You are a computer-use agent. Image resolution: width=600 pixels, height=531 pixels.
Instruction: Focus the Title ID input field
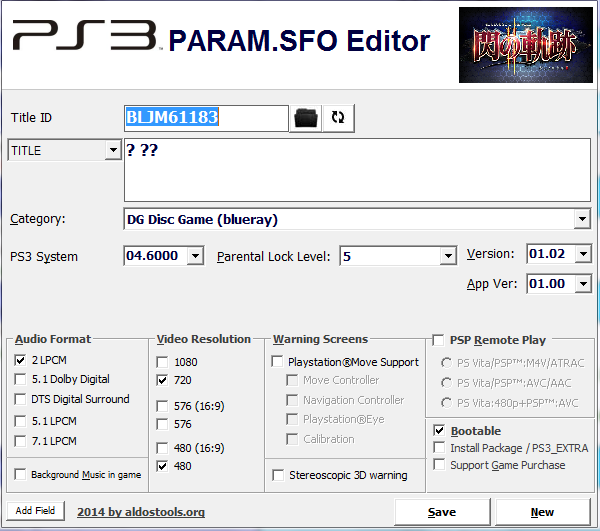click(206, 118)
